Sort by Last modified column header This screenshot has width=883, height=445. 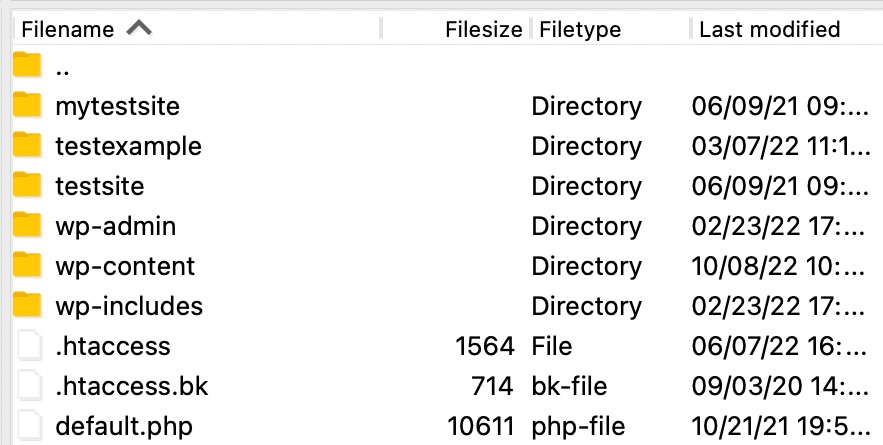(x=769, y=29)
